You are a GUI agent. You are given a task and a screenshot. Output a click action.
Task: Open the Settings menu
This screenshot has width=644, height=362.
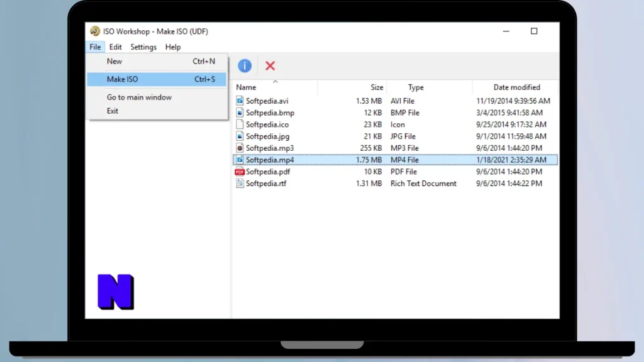[143, 47]
